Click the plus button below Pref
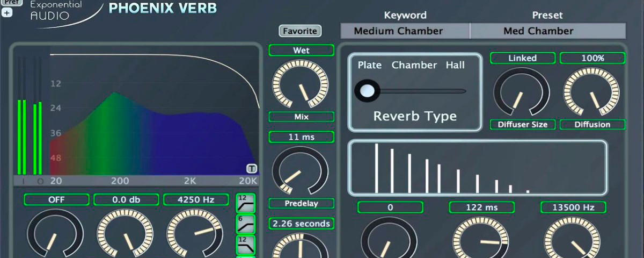644x258 pixels. pos(6,12)
